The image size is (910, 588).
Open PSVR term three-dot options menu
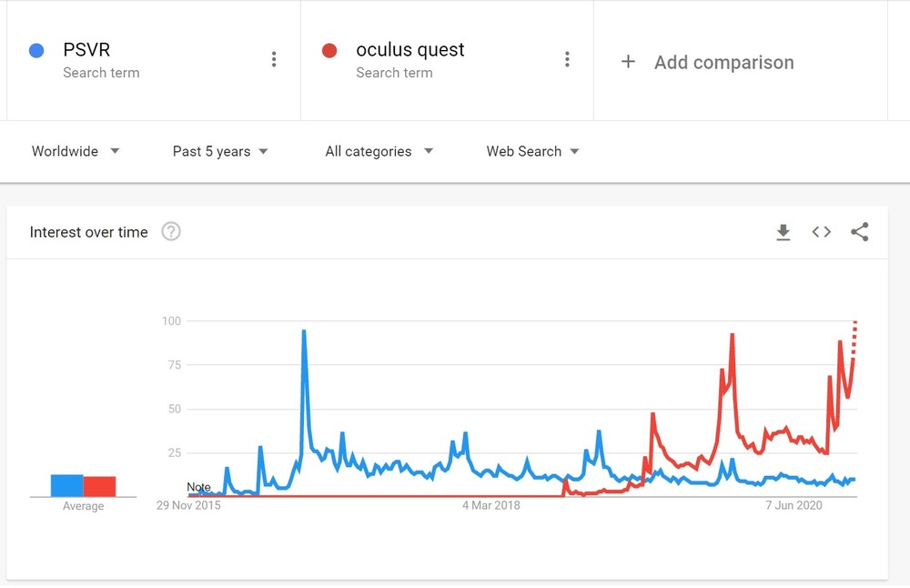274,59
